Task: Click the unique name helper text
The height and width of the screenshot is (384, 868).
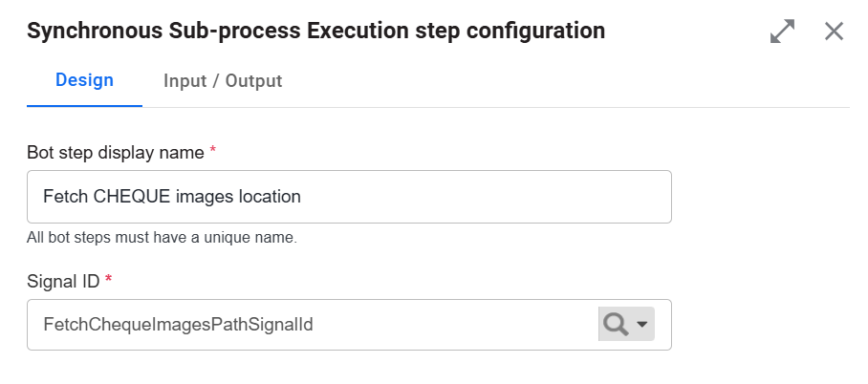Action: (x=162, y=238)
